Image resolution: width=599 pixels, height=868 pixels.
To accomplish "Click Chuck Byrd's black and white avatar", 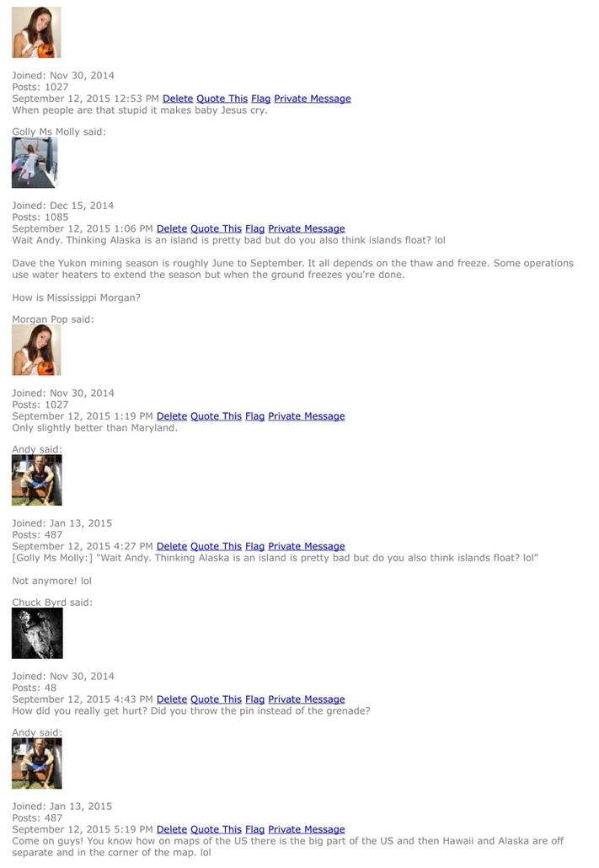I will [37, 633].
